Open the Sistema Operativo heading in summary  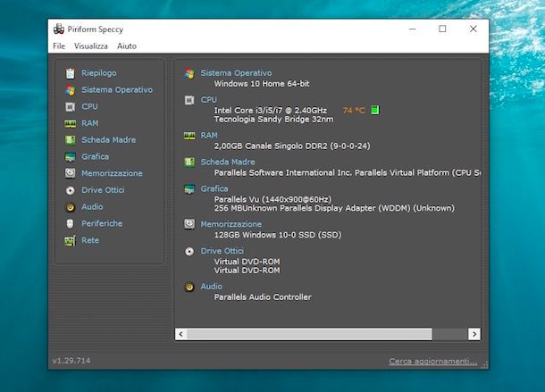coord(236,73)
